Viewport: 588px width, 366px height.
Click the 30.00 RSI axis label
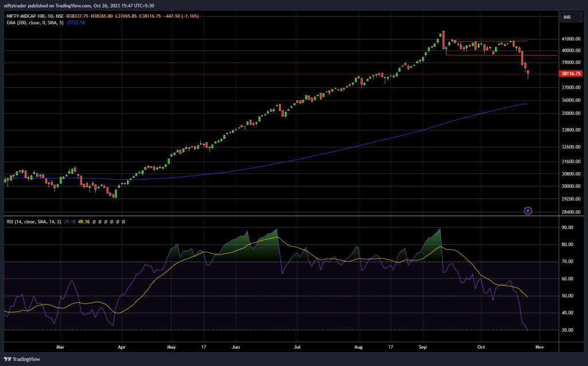click(567, 330)
